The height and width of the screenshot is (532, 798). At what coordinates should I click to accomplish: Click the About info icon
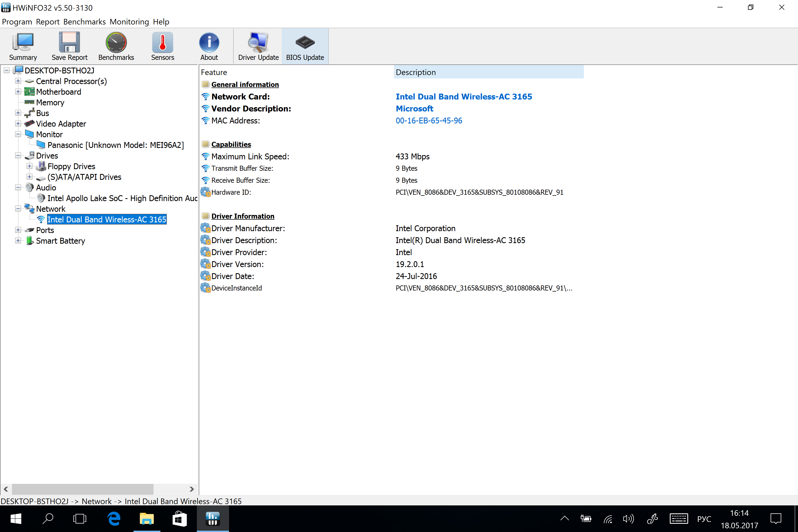point(209,47)
